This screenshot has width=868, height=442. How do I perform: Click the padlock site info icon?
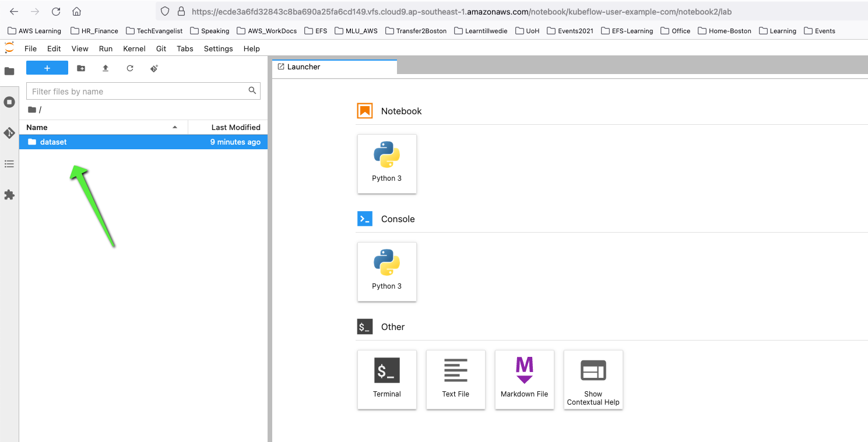[x=181, y=12]
